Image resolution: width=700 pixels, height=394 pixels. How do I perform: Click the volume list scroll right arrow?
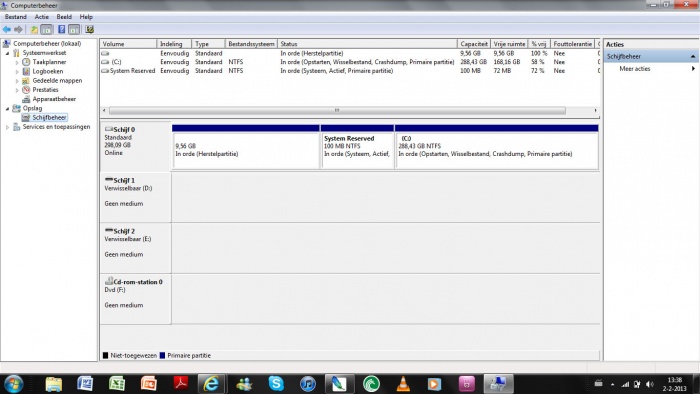(x=595, y=110)
